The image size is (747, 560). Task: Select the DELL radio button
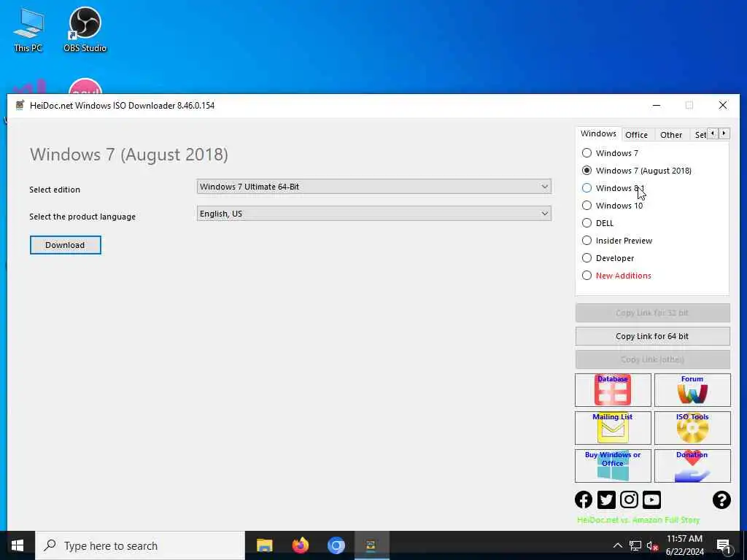[x=587, y=223]
